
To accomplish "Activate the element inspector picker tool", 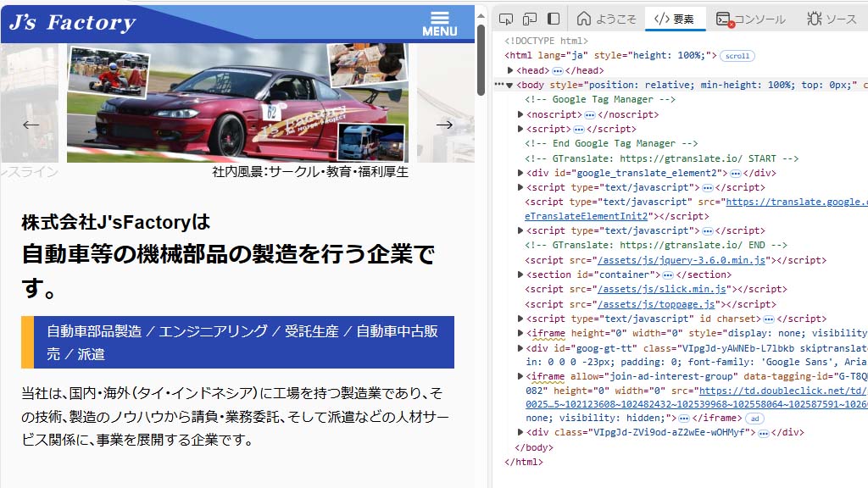I will [506, 18].
